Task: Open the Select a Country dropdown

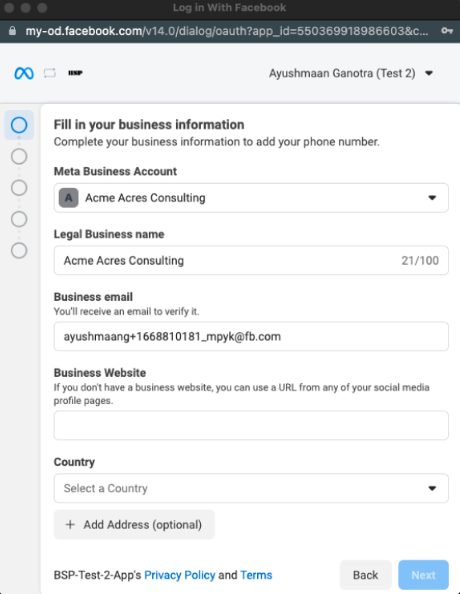Action: pos(251,488)
